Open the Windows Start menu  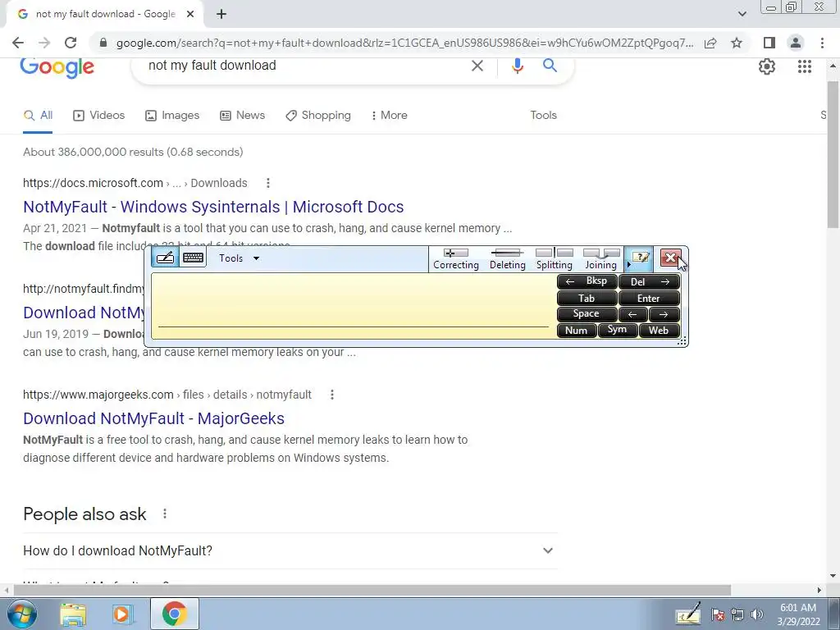coord(22,614)
